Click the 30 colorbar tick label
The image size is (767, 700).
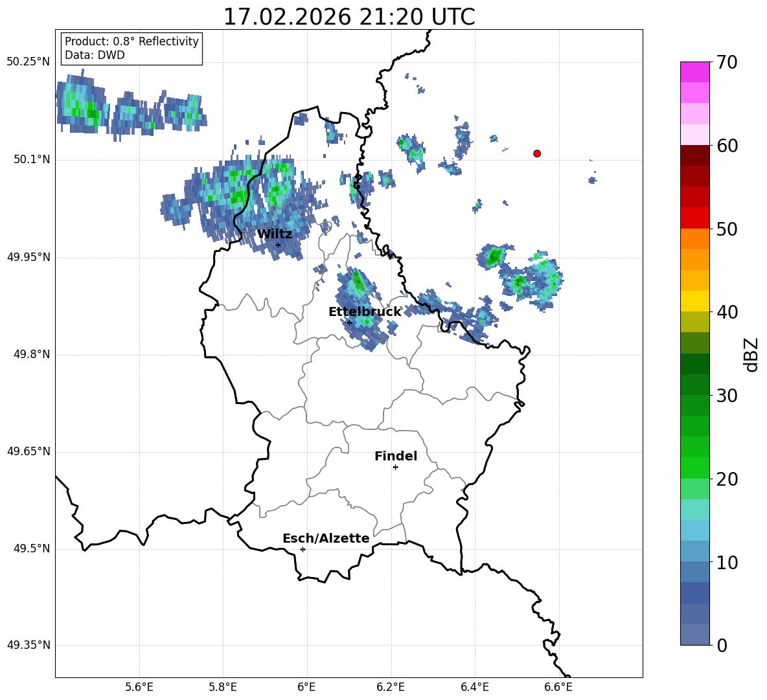tap(727, 396)
